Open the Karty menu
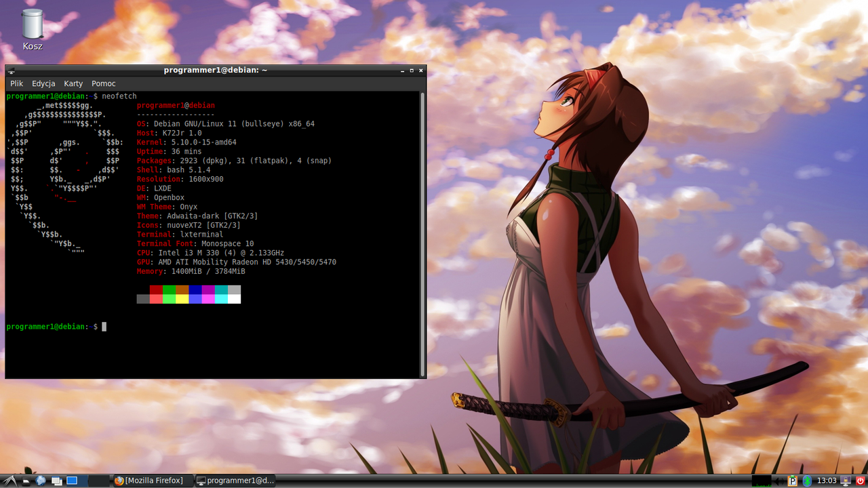The width and height of the screenshot is (868, 488). [73, 83]
